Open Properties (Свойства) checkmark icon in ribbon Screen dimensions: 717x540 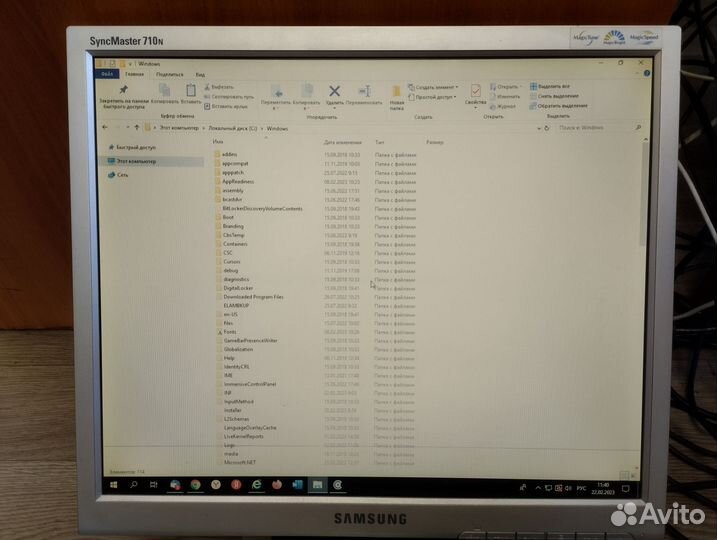(476, 91)
